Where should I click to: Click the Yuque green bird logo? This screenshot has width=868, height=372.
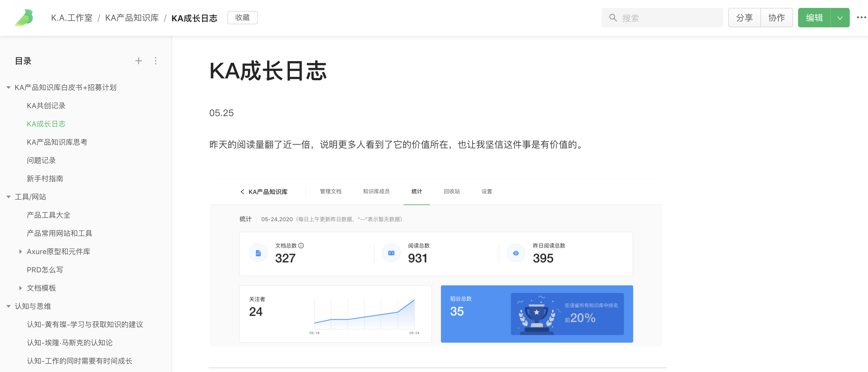click(24, 18)
